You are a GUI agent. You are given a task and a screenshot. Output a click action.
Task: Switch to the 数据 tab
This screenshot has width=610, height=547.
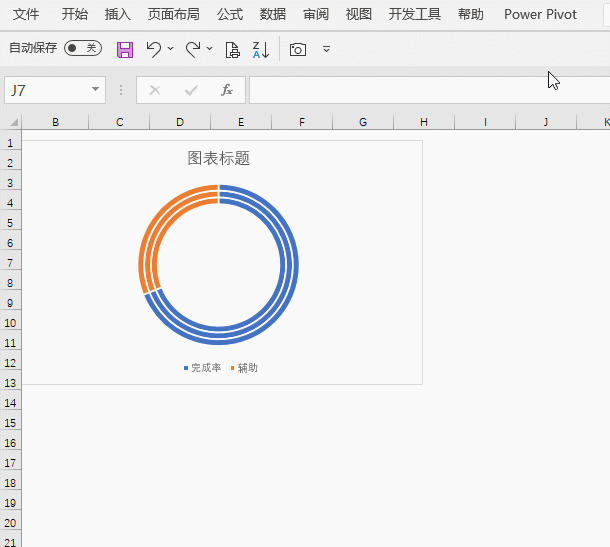(x=273, y=14)
